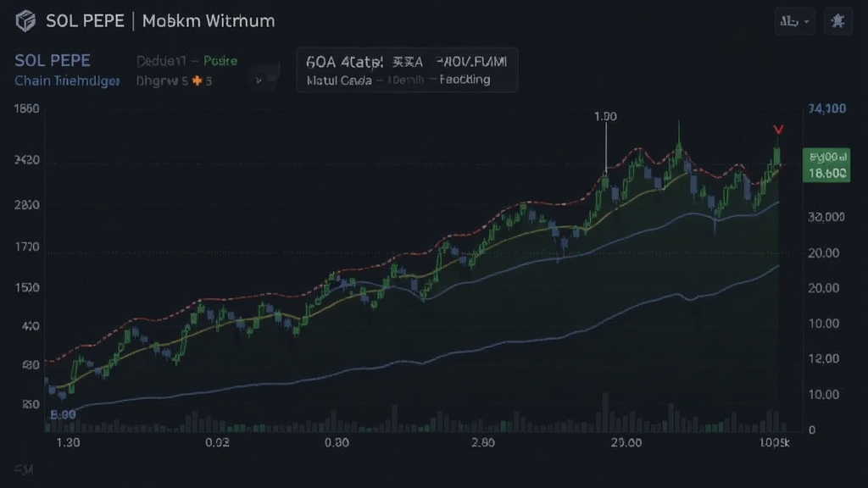Click the cube logo icon beside SOL PEPE
The image size is (868, 488).
point(25,21)
